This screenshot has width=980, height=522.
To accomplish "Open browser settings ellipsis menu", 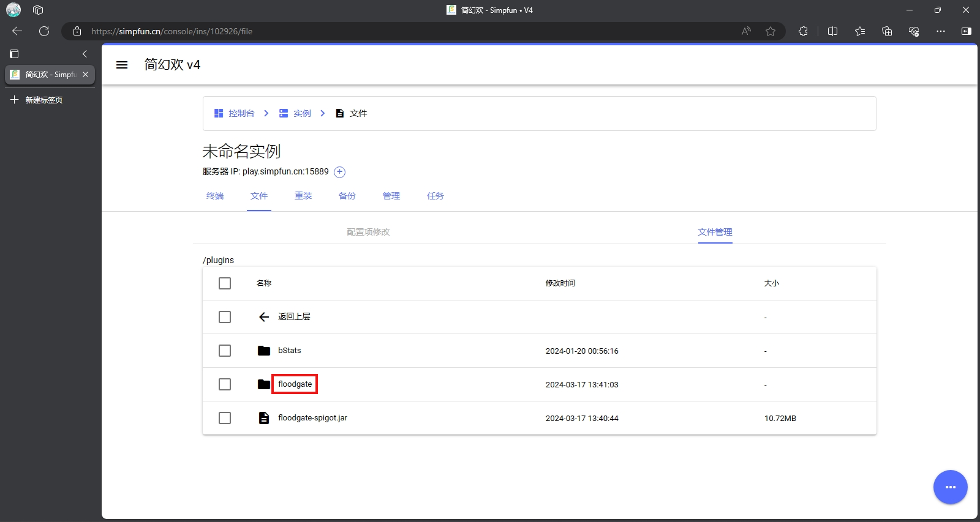I will tap(941, 31).
